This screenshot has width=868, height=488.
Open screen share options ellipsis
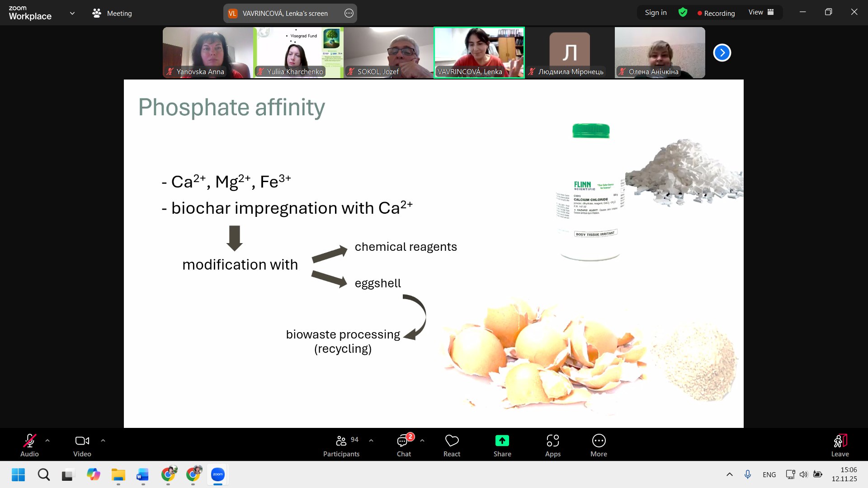(x=349, y=13)
